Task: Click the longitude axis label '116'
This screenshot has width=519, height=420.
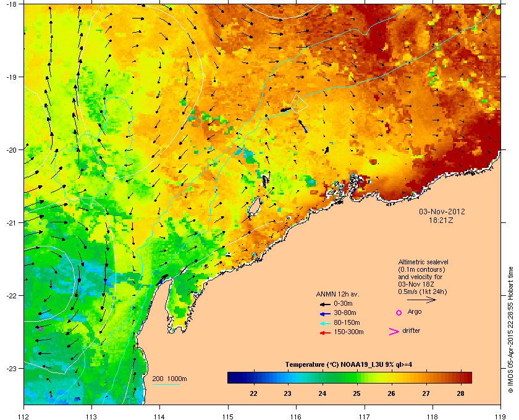Action: click(x=296, y=416)
